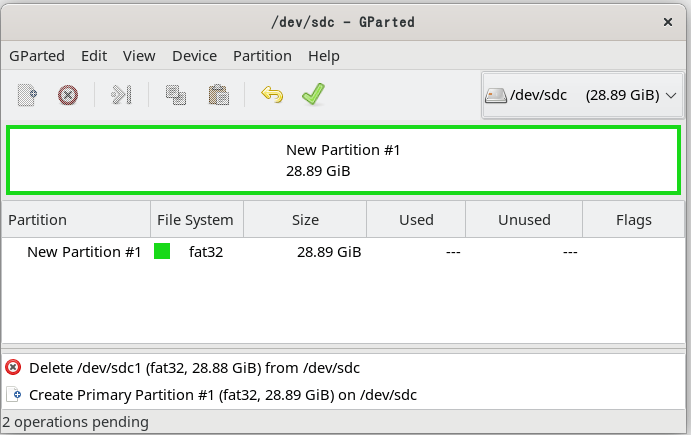Click the green fat32 color square
The width and height of the screenshot is (691, 435).
(x=162, y=252)
